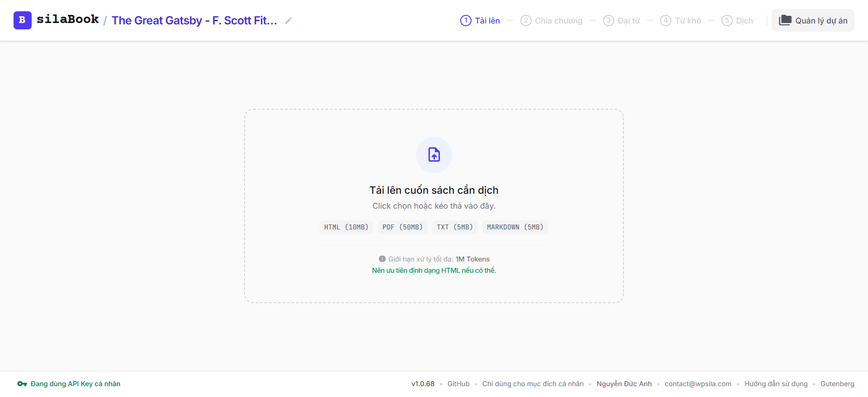
Task: Click the 1M Tokens limit text
Action: pyautogui.click(x=472, y=259)
